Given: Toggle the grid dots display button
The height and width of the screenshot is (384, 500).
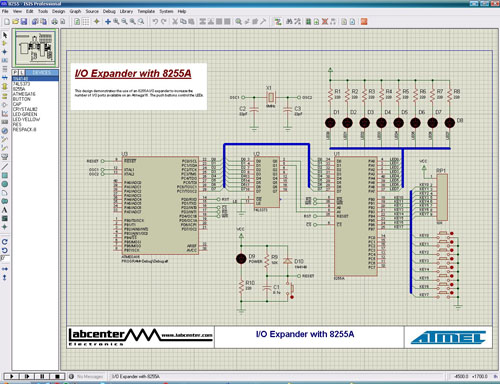Looking at the screenshot, I should [86, 22].
